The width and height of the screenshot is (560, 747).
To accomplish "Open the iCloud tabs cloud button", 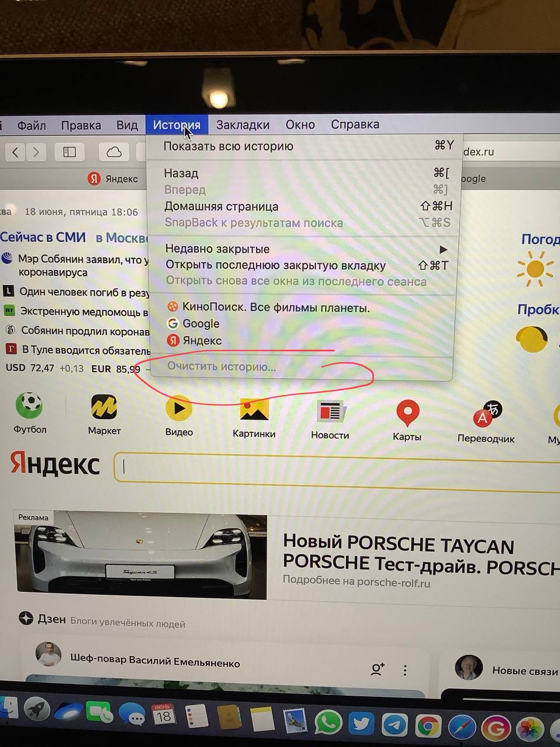I will tap(114, 152).
